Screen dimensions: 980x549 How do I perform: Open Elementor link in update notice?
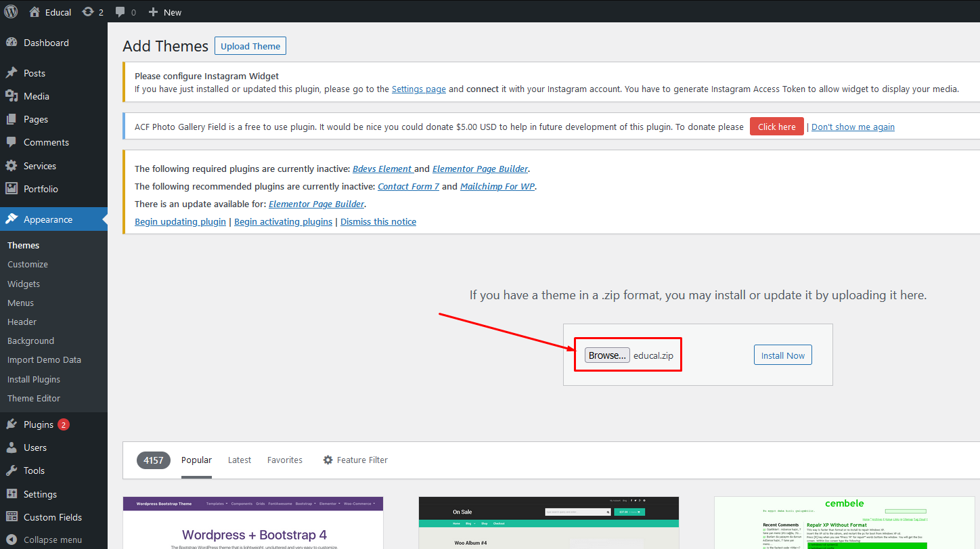(x=317, y=204)
